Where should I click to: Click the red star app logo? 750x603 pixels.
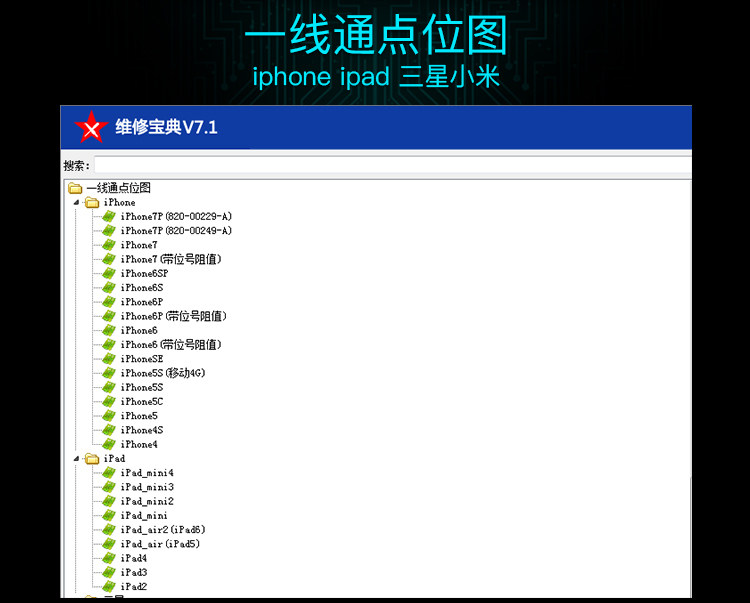(x=91, y=127)
